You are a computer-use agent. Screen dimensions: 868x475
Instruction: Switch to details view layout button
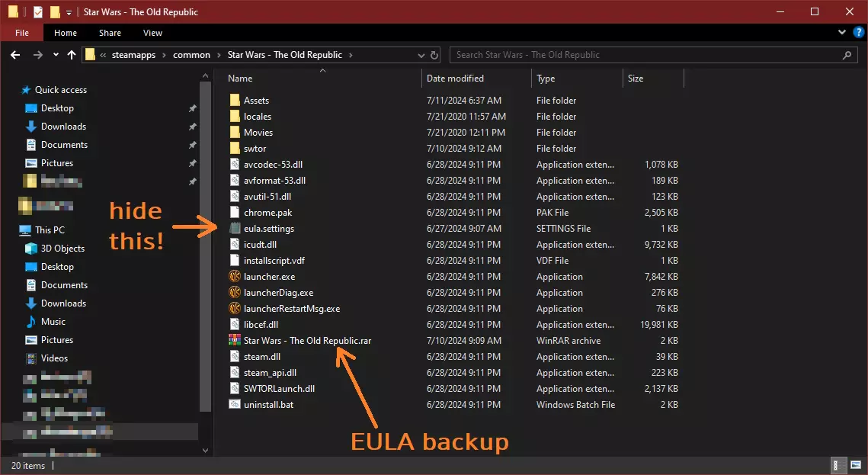click(840, 465)
